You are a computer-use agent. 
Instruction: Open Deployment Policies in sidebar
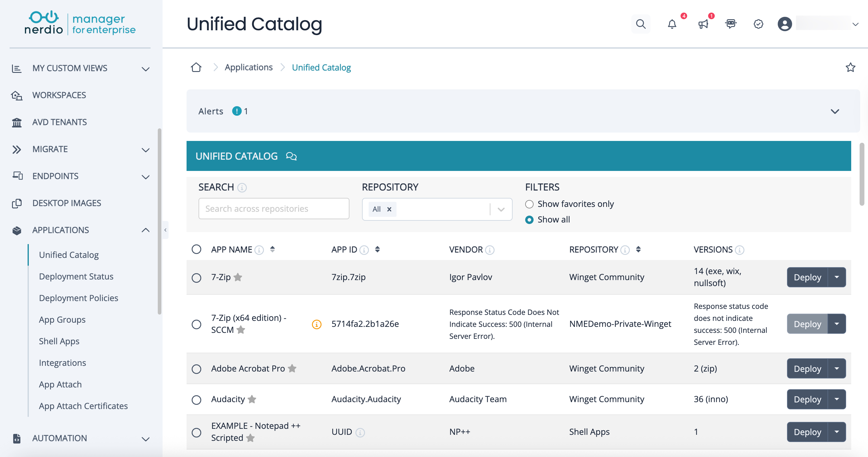[78, 298]
